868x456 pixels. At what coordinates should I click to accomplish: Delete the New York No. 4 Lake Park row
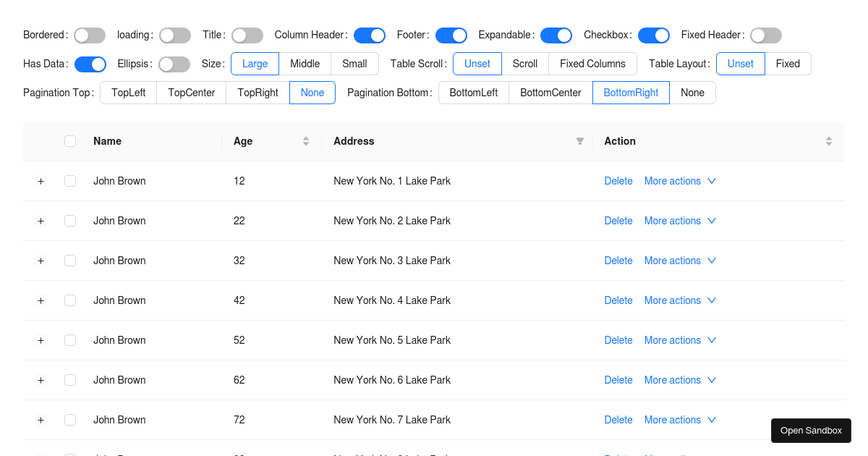coord(618,300)
